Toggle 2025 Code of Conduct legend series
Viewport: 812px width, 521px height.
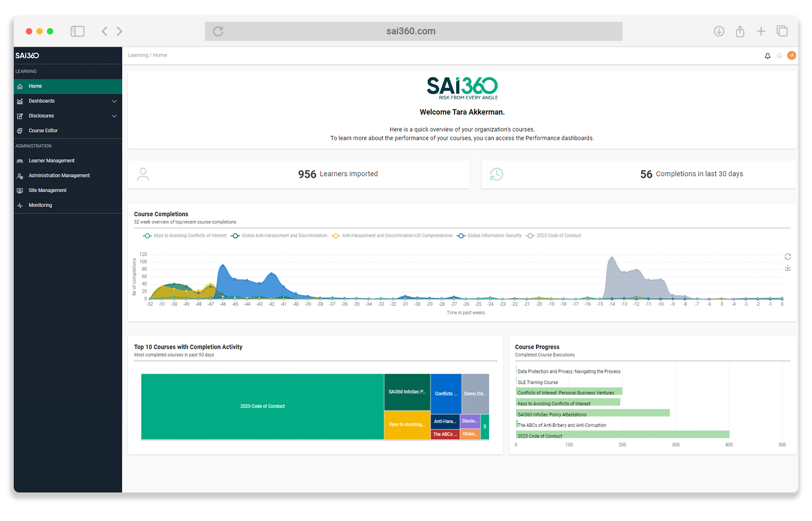tap(553, 236)
